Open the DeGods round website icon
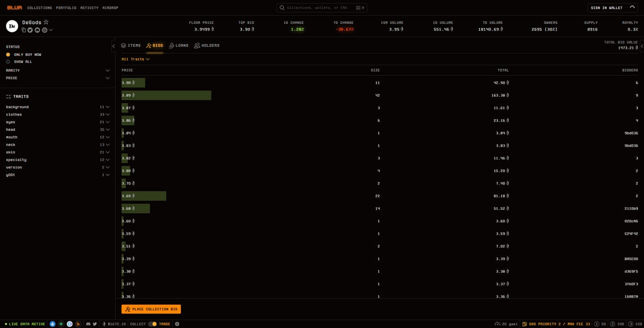This screenshot has width=644, height=328. point(44,30)
